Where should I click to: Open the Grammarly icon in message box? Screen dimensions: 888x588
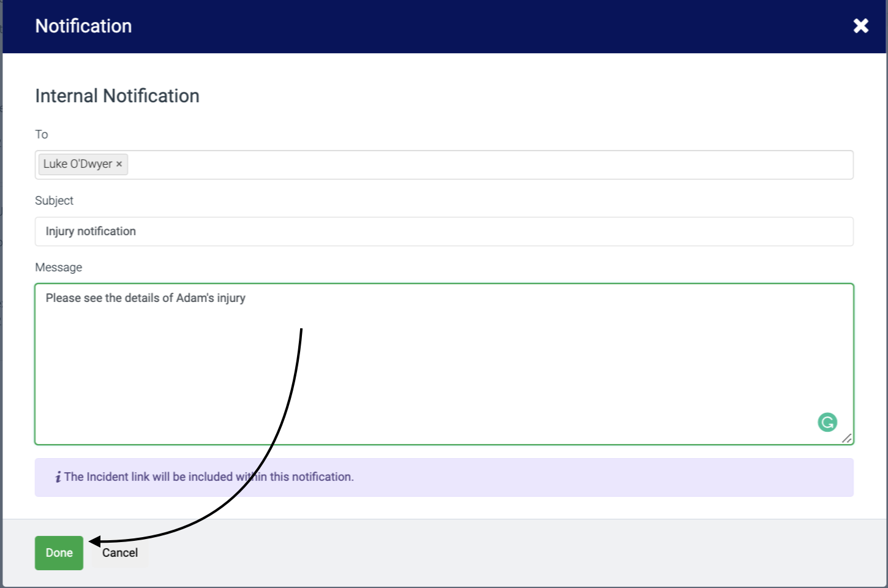(x=827, y=422)
